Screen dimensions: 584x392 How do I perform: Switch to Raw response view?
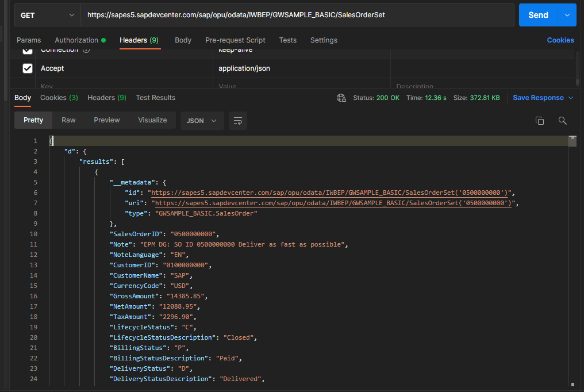coord(68,120)
